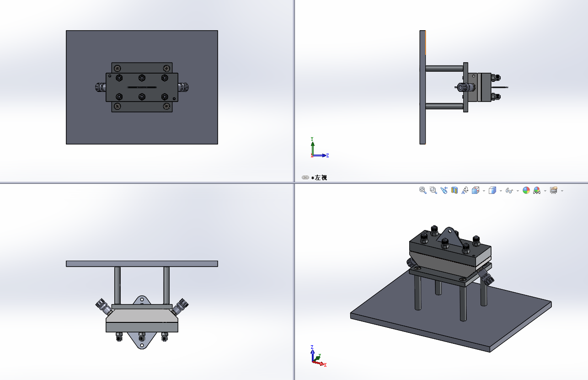Select the fixture model in the front-view pane
The height and width of the screenshot is (380, 588).
pos(142,87)
